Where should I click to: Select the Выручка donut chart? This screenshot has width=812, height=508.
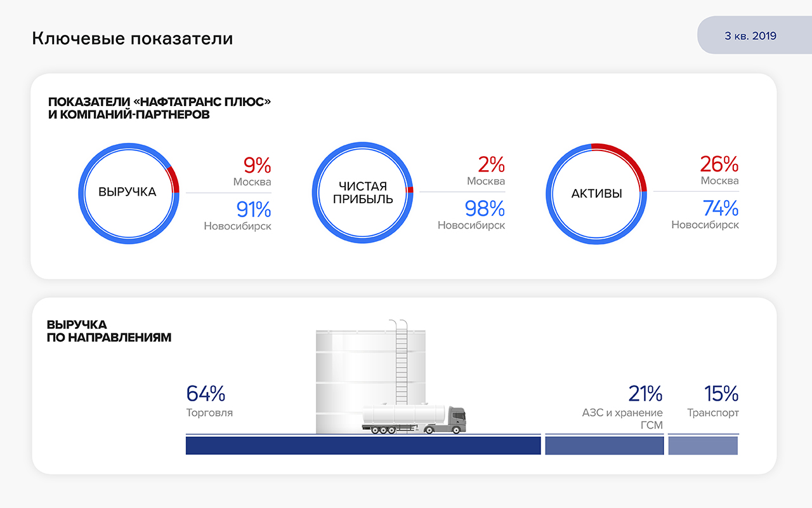click(128, 192)
